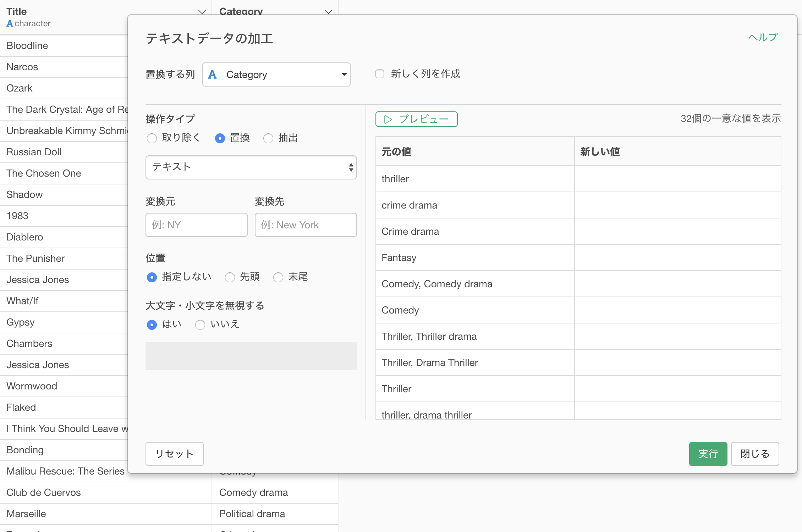Click The Chosen One title cell
This screenshot has height=532, width=802.
coord(64,173)
